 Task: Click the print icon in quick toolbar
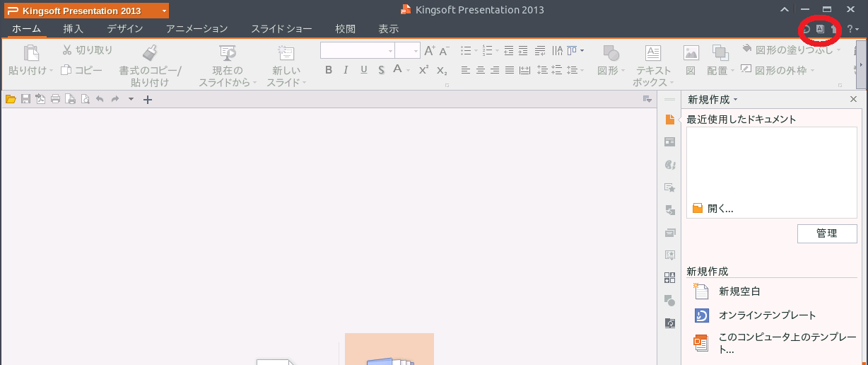pos(55,99)
